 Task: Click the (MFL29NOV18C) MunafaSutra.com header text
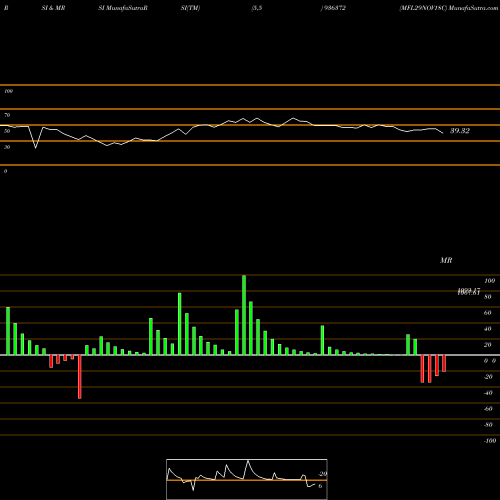point(449,8)
